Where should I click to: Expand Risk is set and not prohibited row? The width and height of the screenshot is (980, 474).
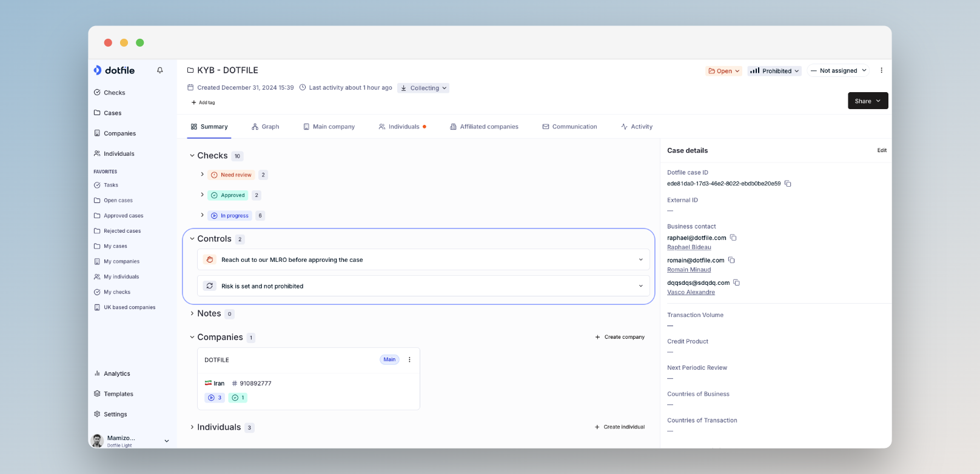641,286
